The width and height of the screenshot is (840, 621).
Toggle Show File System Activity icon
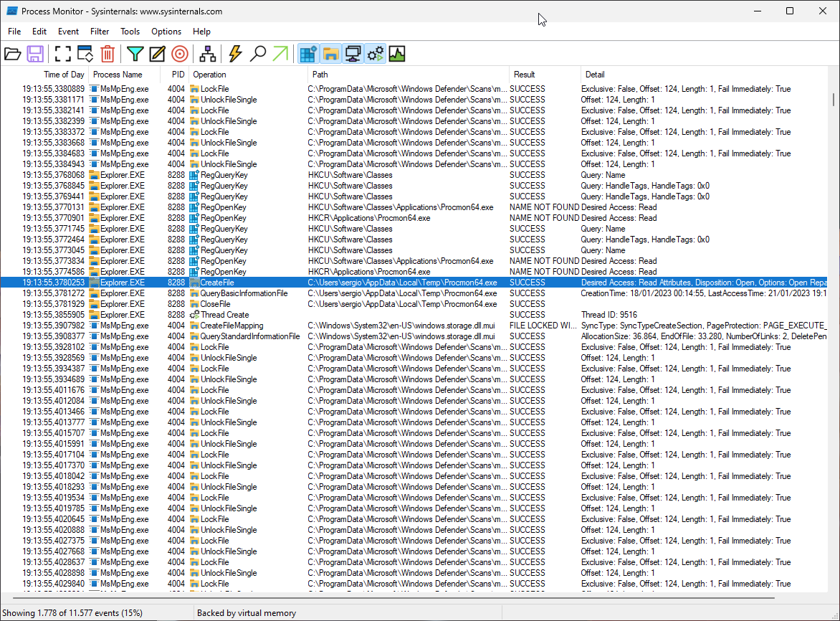pyautogui.click(x=331, y=54)
